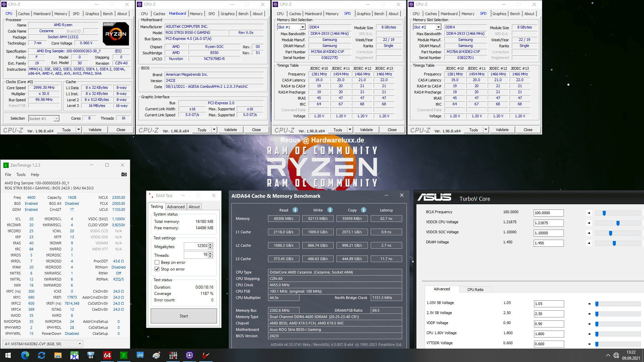Switch to the Advanced tab in RAM Test
The height and width of the screenshot is (362, 644).
(x=176, y=207)
